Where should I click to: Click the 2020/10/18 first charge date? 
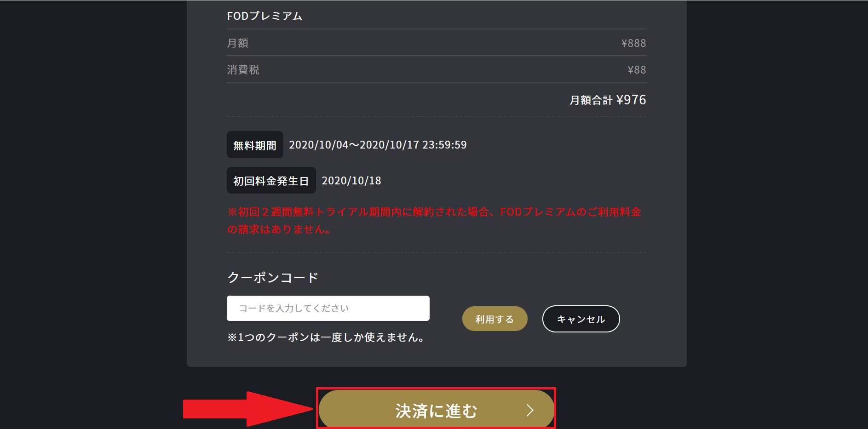point(351,181)
